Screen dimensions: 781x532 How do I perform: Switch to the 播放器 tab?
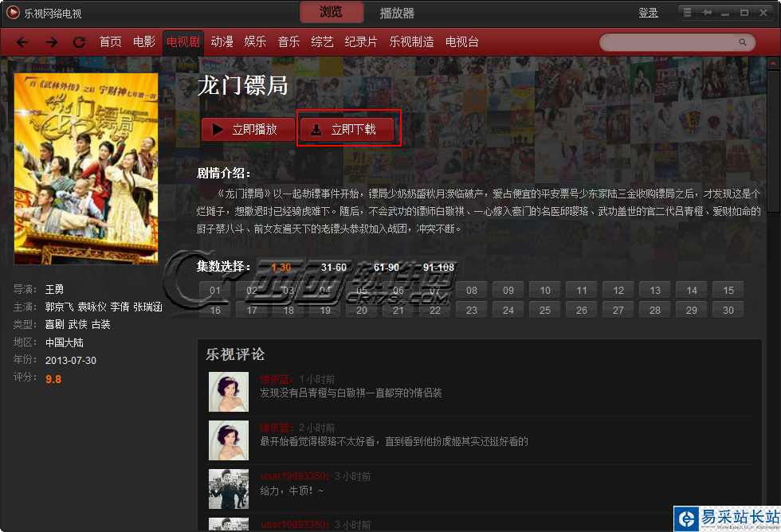point(397,13)
